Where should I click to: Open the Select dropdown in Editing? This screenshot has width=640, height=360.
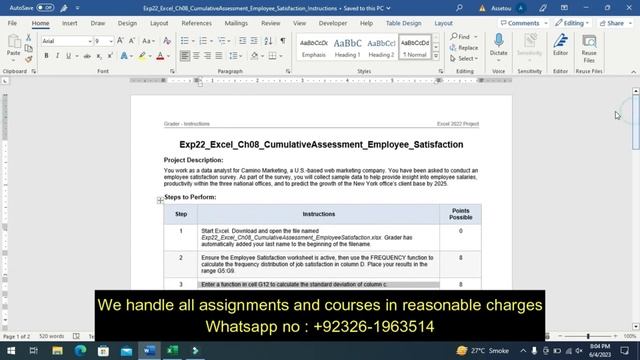[x=464, y=59]
